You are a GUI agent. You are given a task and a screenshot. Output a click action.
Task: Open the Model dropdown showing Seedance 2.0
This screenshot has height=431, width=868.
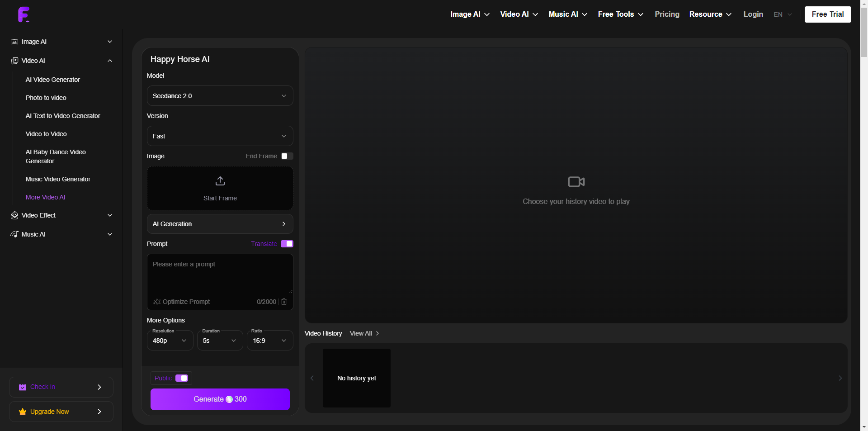(220, 96)
